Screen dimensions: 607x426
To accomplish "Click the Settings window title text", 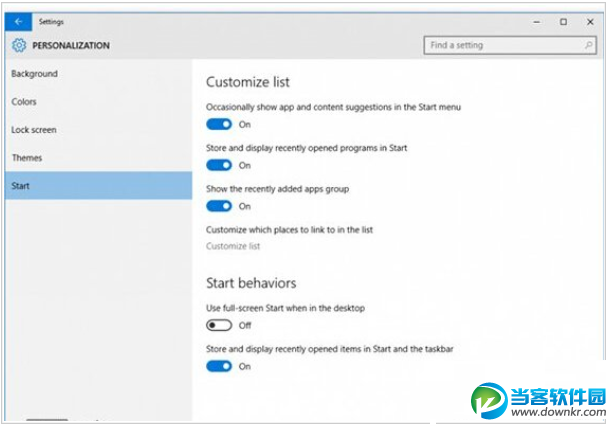I will pos(52,21).
